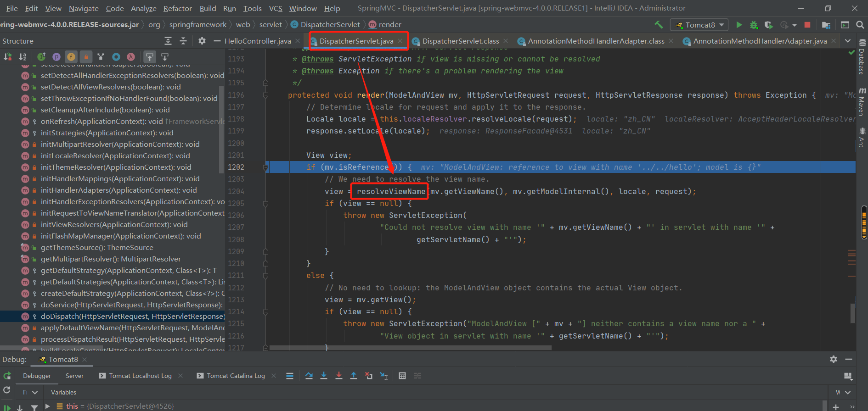This screenshot has height=411, width=868.
Task: Collapse if block fold at line 1202
Action: [x=265, y=167]
